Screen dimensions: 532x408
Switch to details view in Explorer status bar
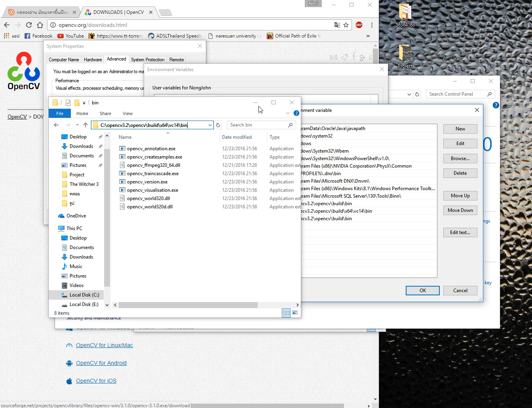click(x=286, y=313)
